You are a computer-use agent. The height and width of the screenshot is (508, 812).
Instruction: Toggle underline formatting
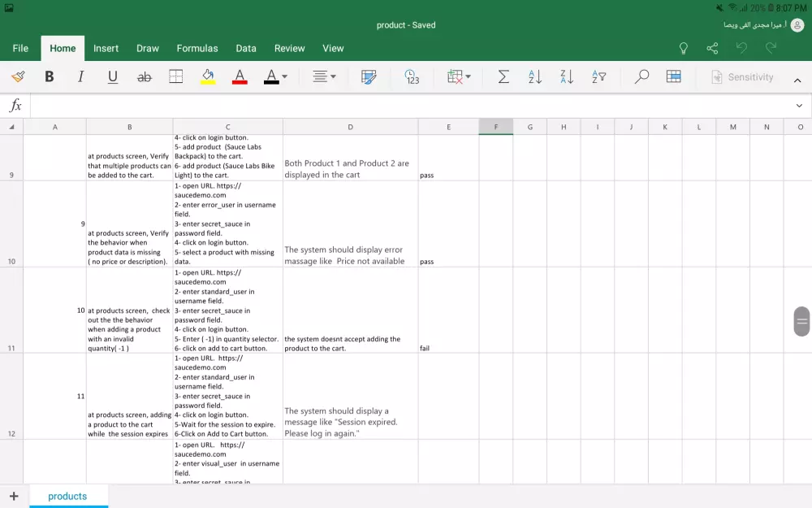(x=113, y=77)
